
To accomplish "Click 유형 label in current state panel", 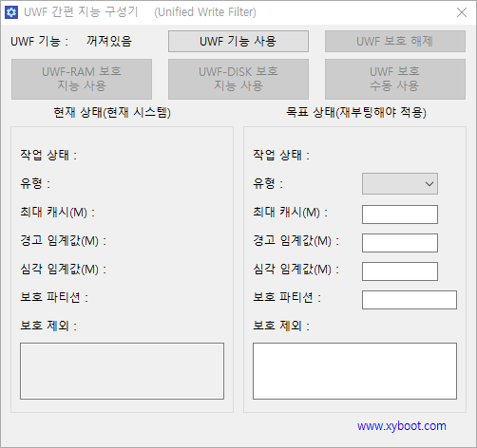I will 35,183.
